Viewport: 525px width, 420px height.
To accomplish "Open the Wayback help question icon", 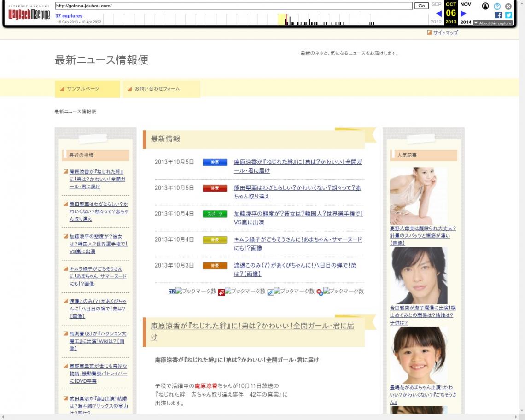I will coord(497,6).
